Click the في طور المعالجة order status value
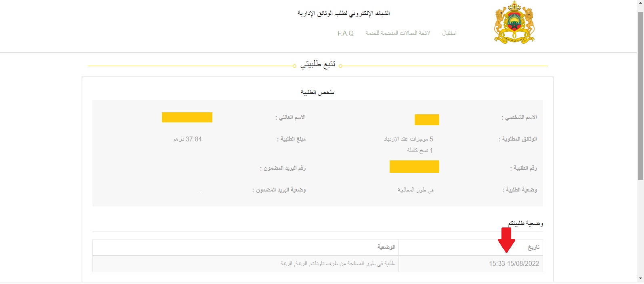This screenshot has width=644, height=284. 415,189
